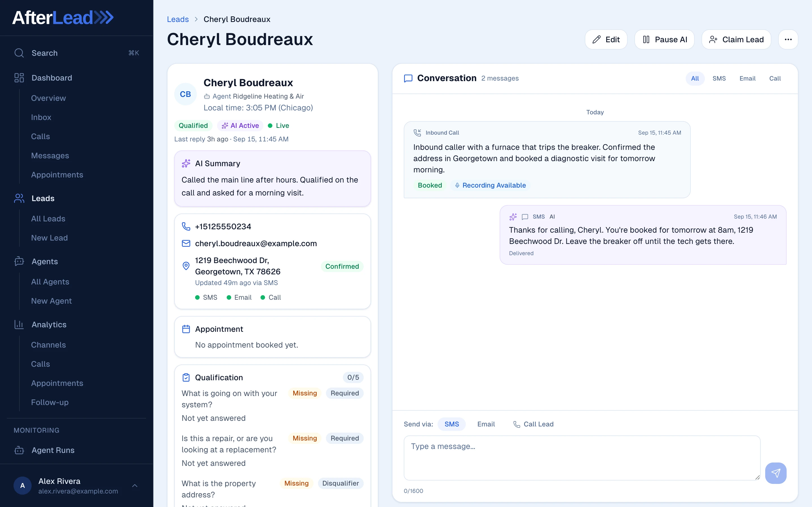Screen dimensions: 812x507
Task: Pause the AI with Pause AI button
Action: click(x=664, y=39)
